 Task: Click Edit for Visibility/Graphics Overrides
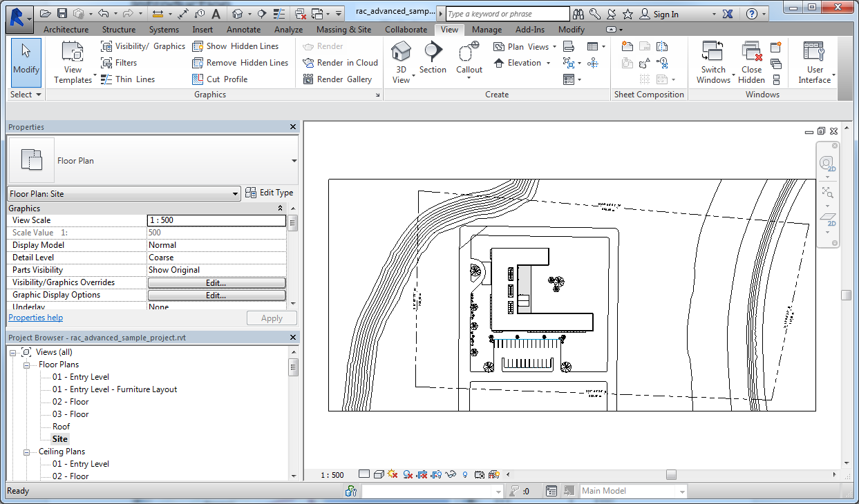(x=216, y=282)
